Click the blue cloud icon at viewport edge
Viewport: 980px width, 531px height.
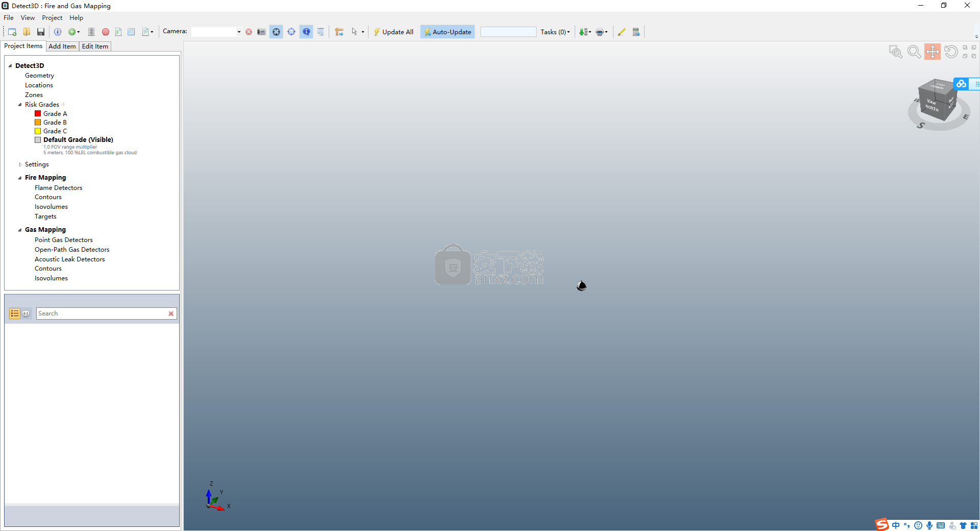[x=961, y=84]
